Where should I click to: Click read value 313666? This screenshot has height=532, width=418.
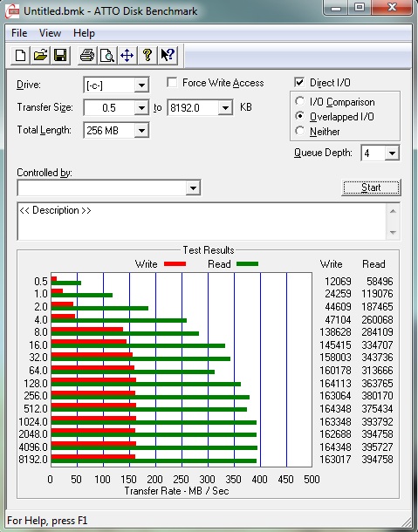click(x=377, y=370)
